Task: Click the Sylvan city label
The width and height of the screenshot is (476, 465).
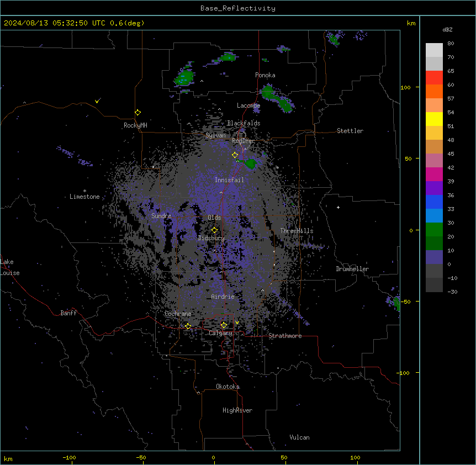Action: (x=215, y=135)
